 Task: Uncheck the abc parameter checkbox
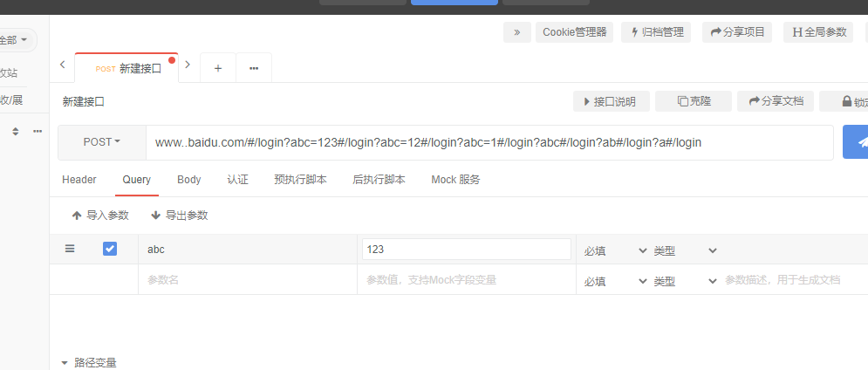(x=110, y=250)
